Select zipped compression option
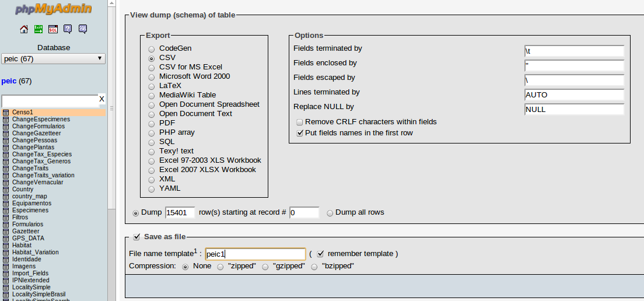 tap(220, 267)
